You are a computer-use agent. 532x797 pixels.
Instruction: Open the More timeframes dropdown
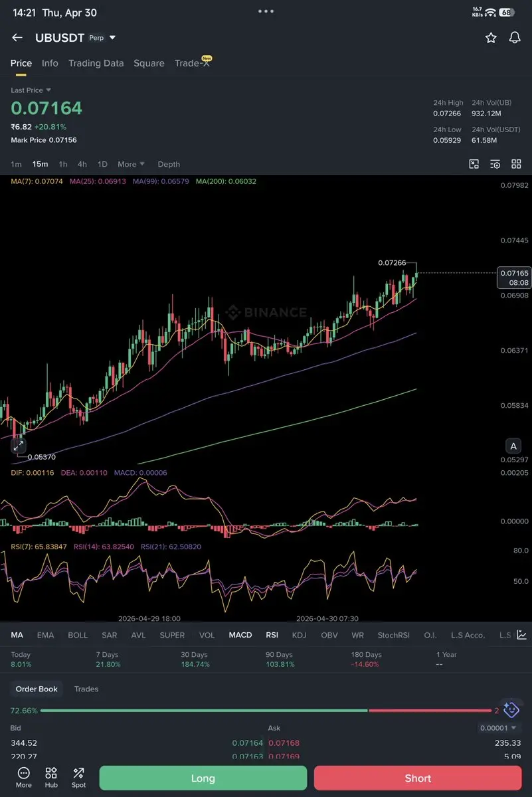[x=131, y=164]
